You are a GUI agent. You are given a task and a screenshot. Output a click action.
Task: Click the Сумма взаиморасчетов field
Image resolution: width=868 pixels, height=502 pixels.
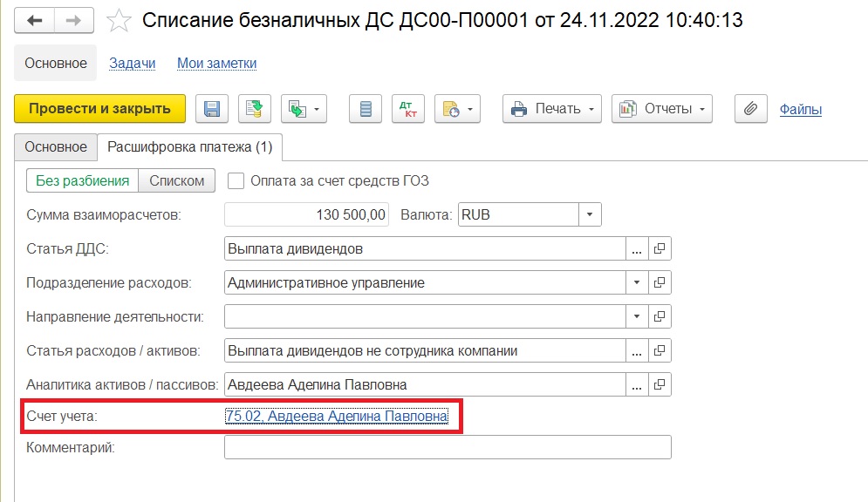click(306, 214)
